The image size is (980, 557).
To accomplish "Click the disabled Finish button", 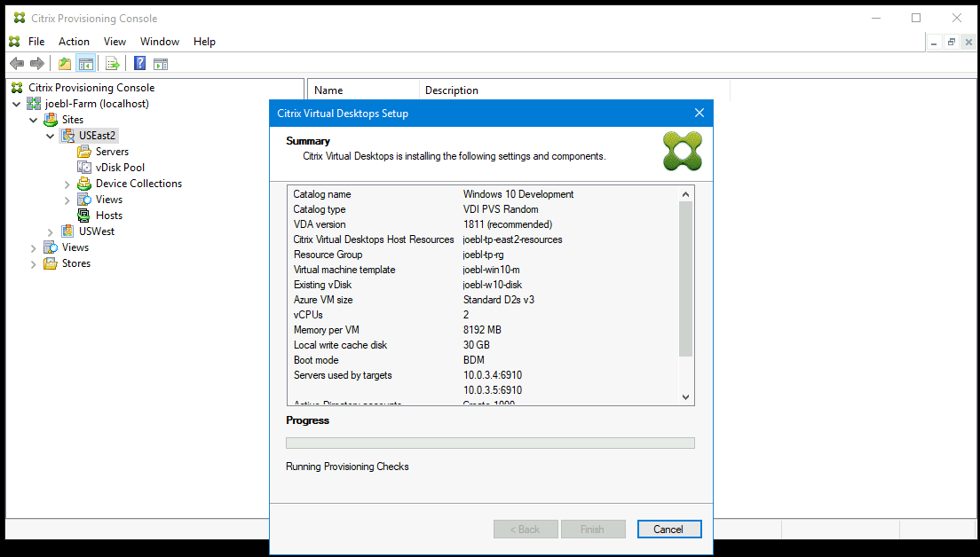I will click(x=593, y=529).
